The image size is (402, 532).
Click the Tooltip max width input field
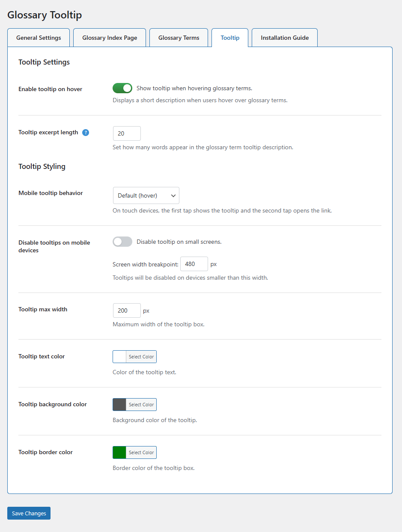pyautogui.click(x=127, y=310)
